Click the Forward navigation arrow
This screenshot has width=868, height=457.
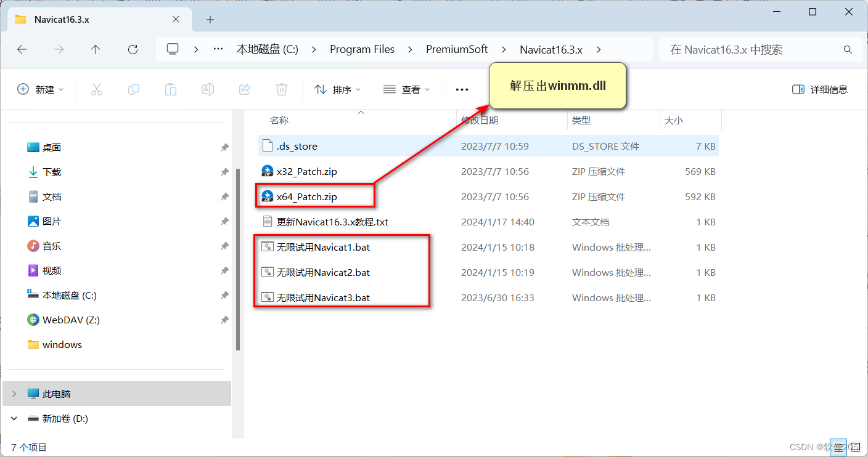tap(59, 50)
